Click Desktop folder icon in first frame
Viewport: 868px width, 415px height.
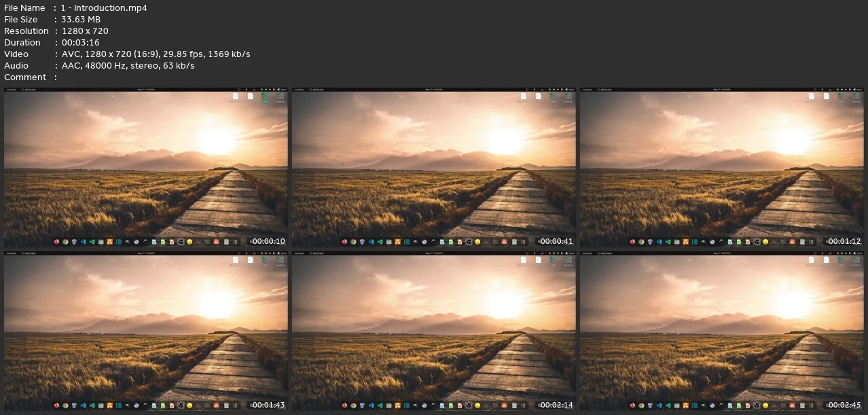tap(280, 98)
